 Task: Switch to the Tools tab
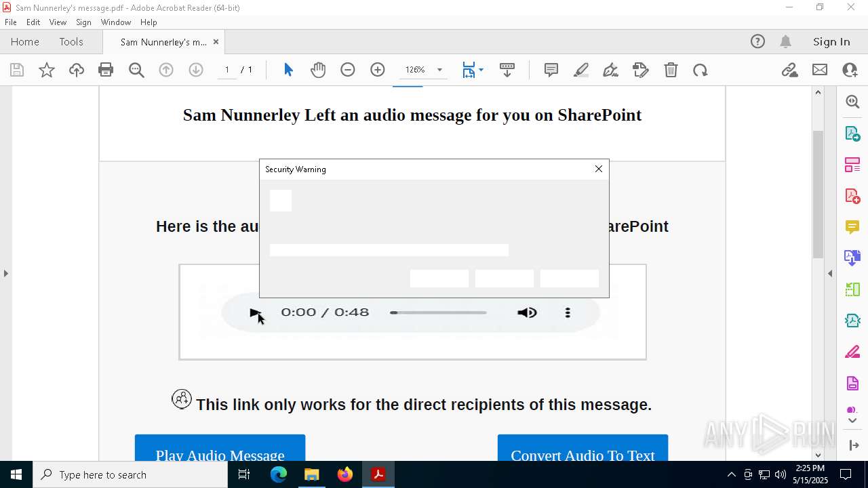click(71, 42)
